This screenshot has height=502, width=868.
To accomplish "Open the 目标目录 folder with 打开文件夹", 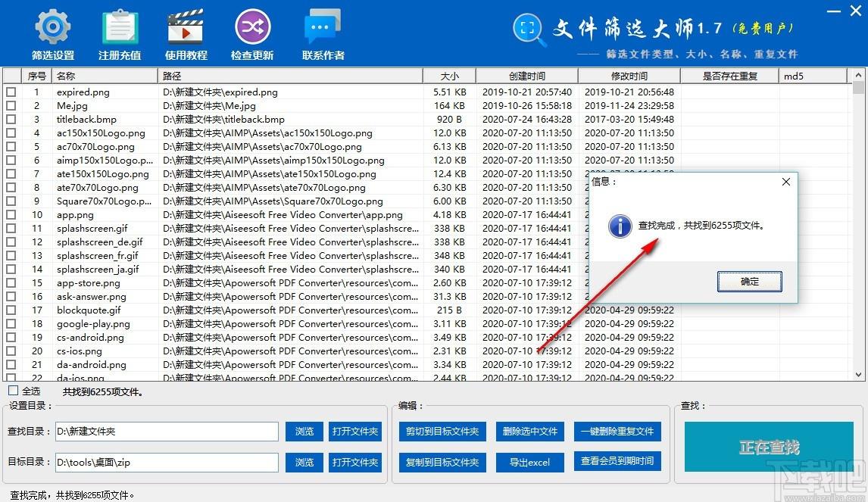I will coord(355,462).
